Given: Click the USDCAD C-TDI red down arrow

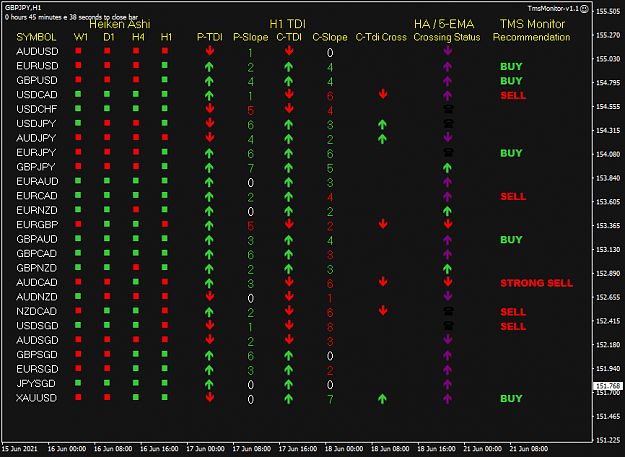Looking at the screenshot, I should tap(289, 94).
